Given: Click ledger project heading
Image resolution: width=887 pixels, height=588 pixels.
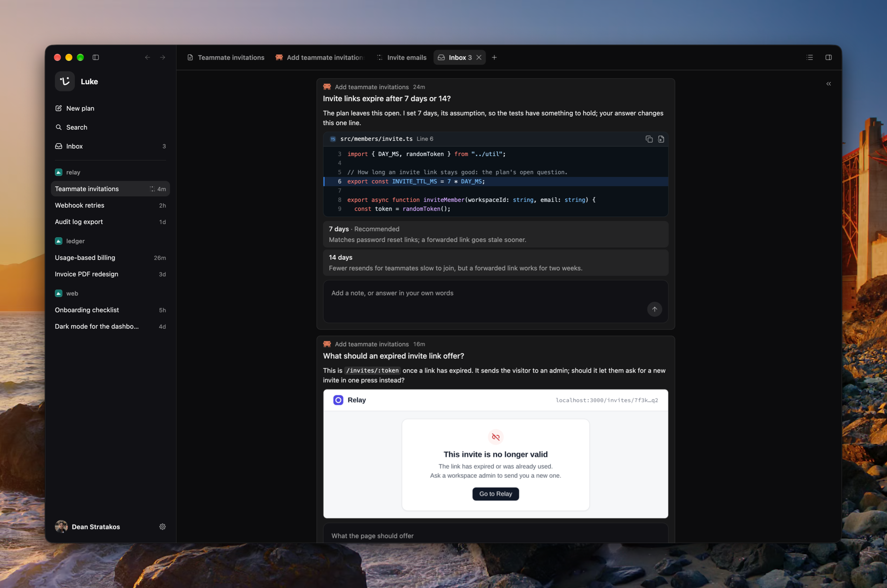Looking at the screenshot, I should pos(75,241).
